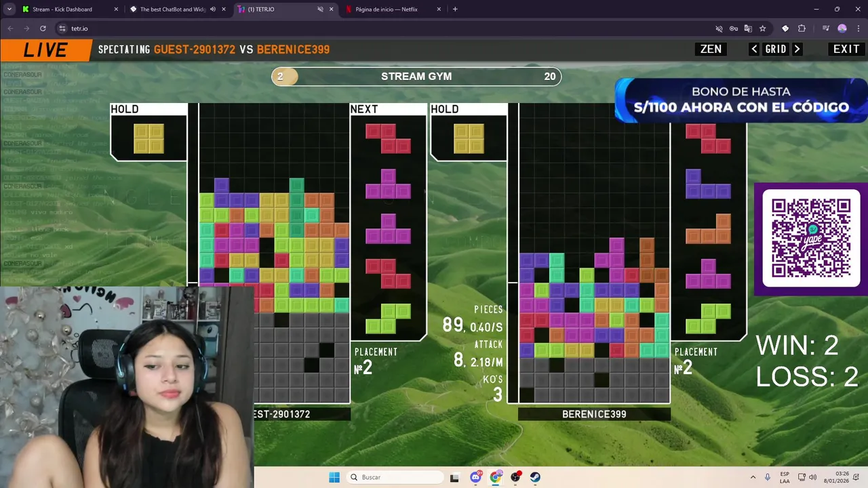
Task: Click the GRID view label
Action: click(776, 49)
